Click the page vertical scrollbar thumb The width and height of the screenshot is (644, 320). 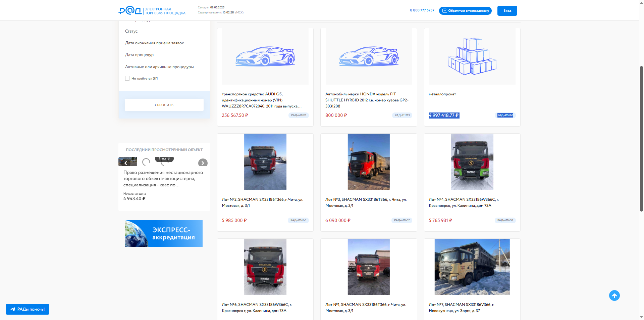pyautogui.click(x=641, y=139)
